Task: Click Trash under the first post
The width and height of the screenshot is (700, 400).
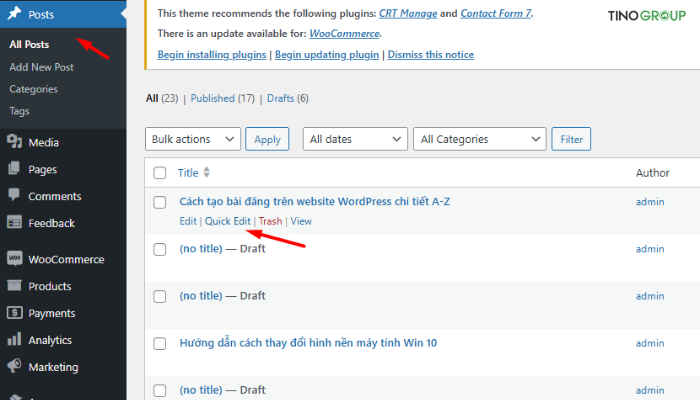Action: coord(270,221)
